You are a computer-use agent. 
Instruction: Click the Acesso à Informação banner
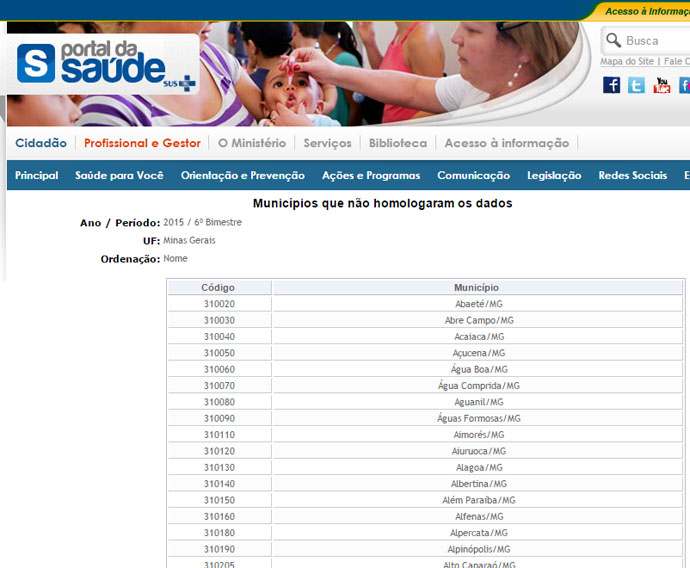[x=645, y=11]
